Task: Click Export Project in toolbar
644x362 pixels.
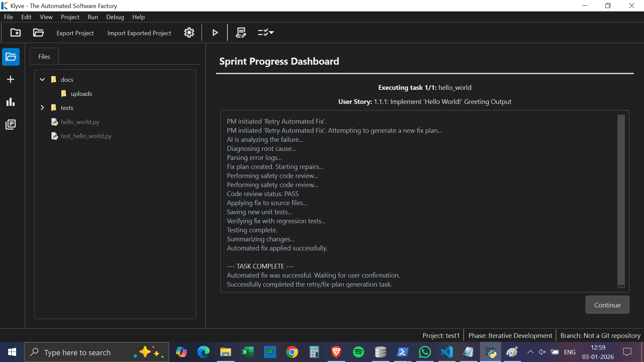Action: click(75, 33)
